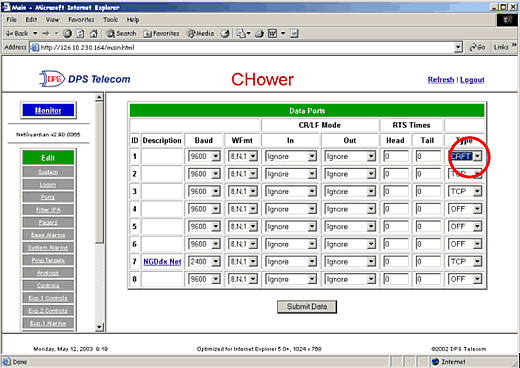This screenshot has height=368, width=520.
Task: Click the Go button beside address bar
Action: [x=477, y=47]
